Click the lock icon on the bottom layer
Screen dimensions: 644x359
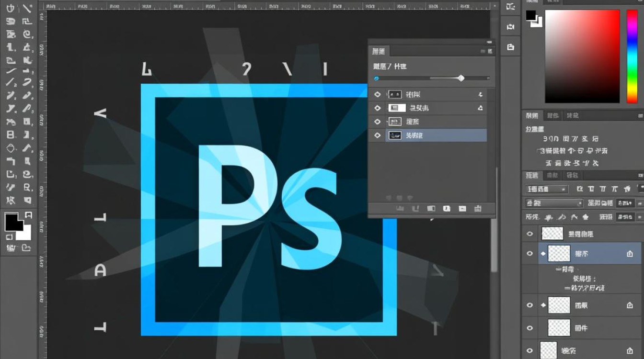coord(630,350)
